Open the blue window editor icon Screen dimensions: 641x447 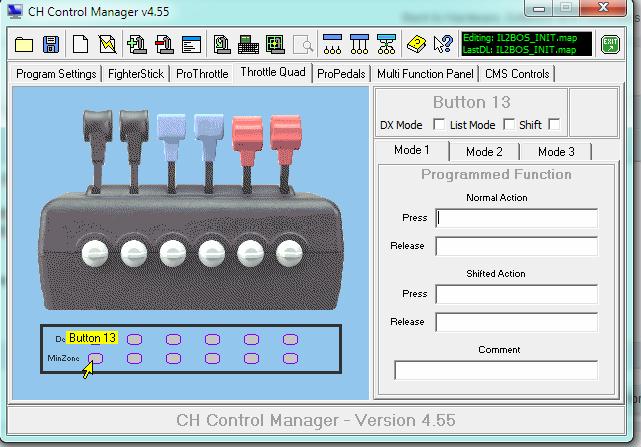click(192, 45)
